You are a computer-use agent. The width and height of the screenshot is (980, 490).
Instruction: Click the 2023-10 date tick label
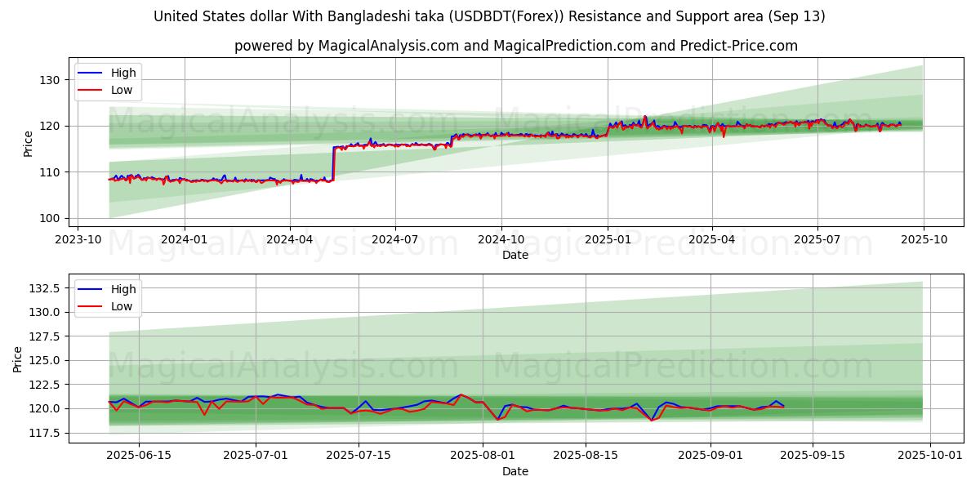click(78, 239)
